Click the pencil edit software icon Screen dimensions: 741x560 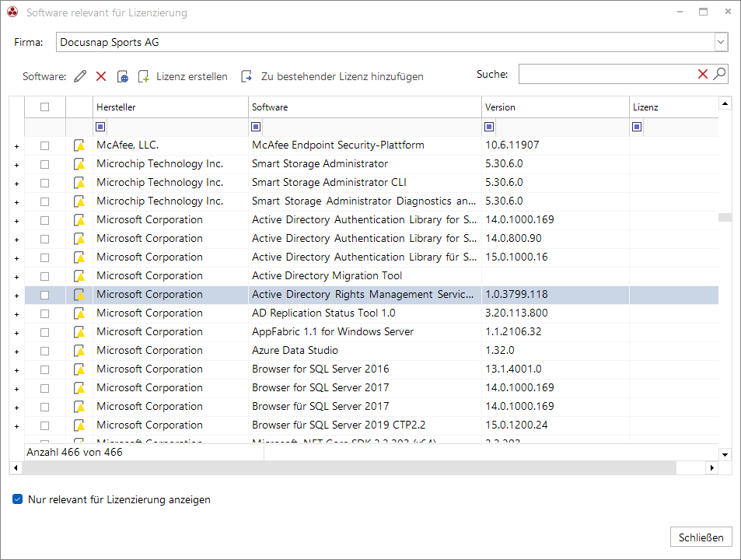click(x=80, y=76)
